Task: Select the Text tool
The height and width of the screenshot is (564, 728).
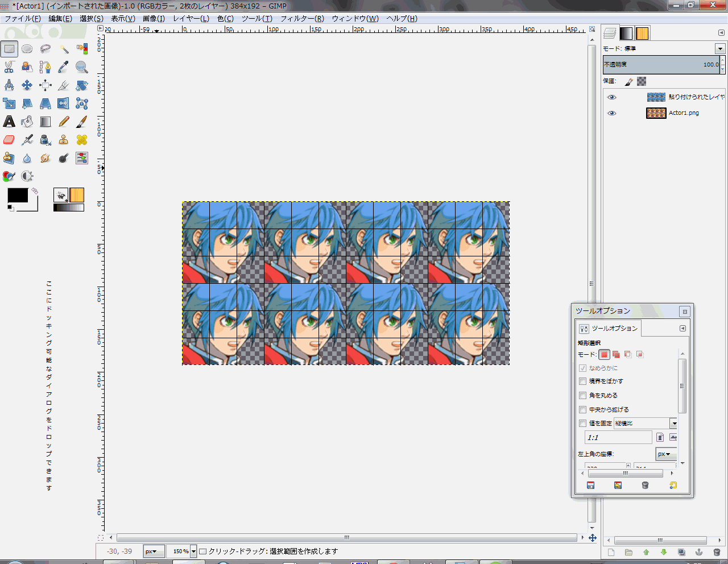Action: (x=9, y=122)
